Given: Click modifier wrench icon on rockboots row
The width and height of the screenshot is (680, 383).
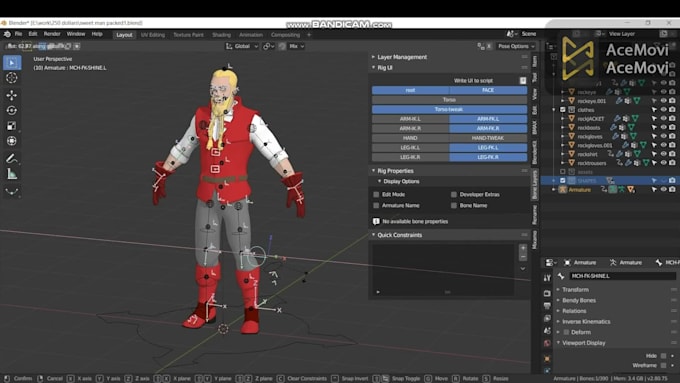Looking at the screenshot, I should click(613, 128).
